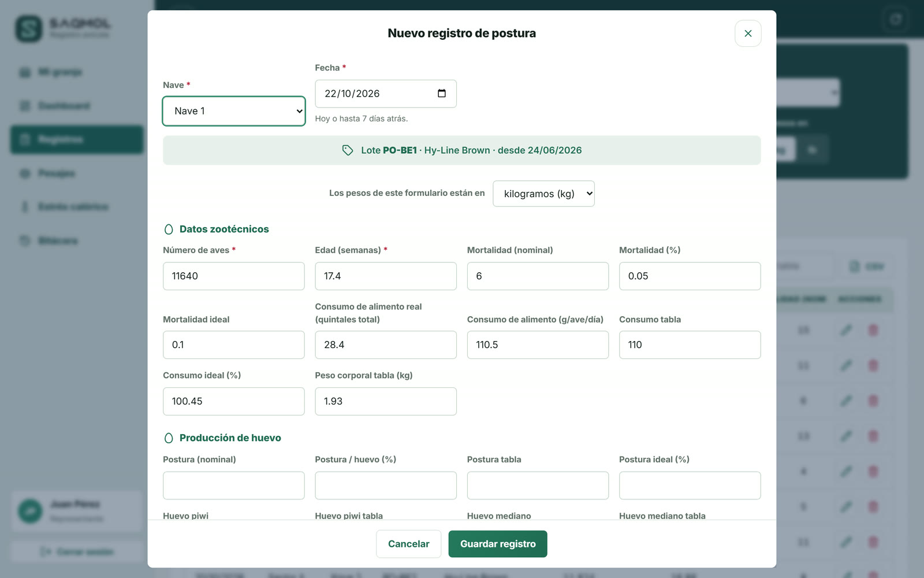The height and width of the screenshot is (578, 924).
Task: Open Mi granja in the background sidebar
Action: point(77,72)
